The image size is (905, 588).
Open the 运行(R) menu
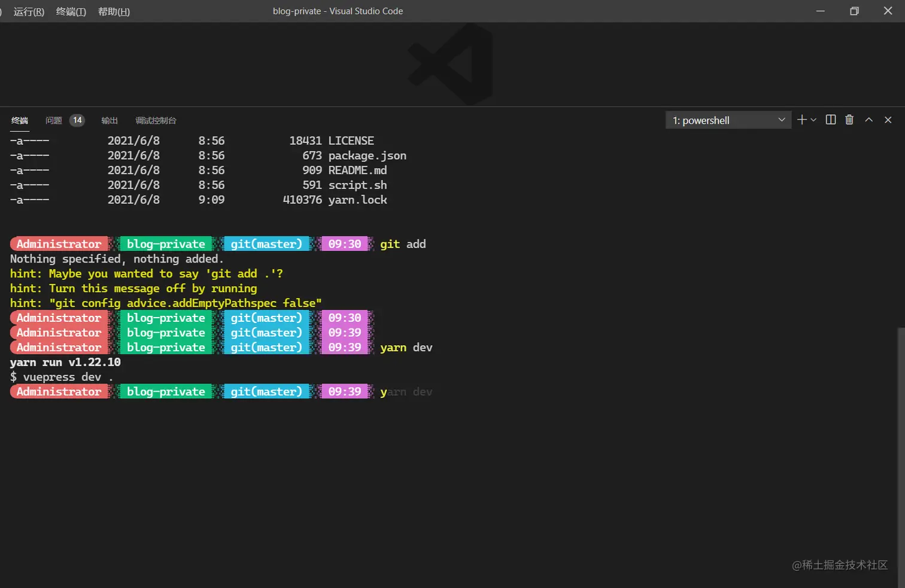point(29,11)
